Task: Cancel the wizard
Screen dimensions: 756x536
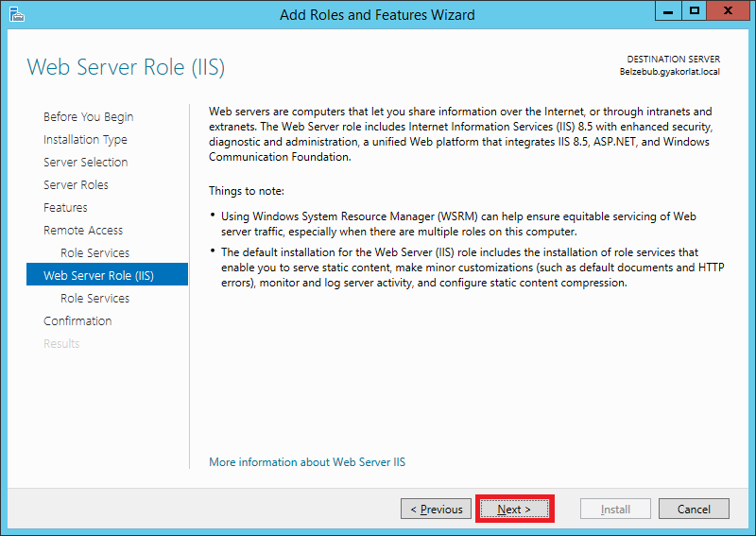Action: [x=694, y=509]
